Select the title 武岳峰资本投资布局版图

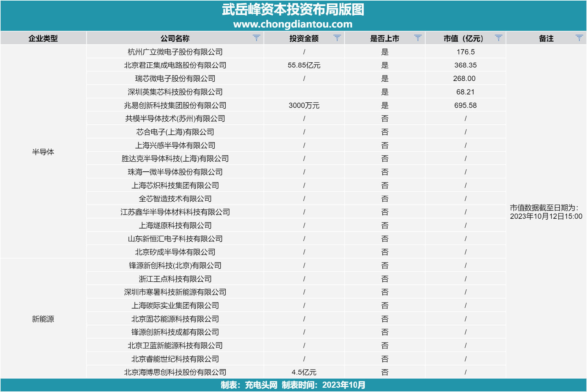[x=293, y=9]
